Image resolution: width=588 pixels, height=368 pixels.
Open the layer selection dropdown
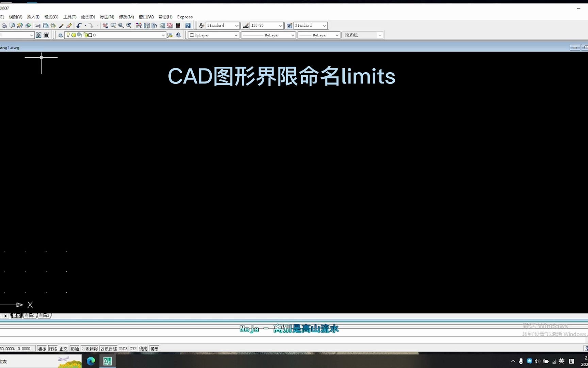pyautogui.click(x=164, y=35)
